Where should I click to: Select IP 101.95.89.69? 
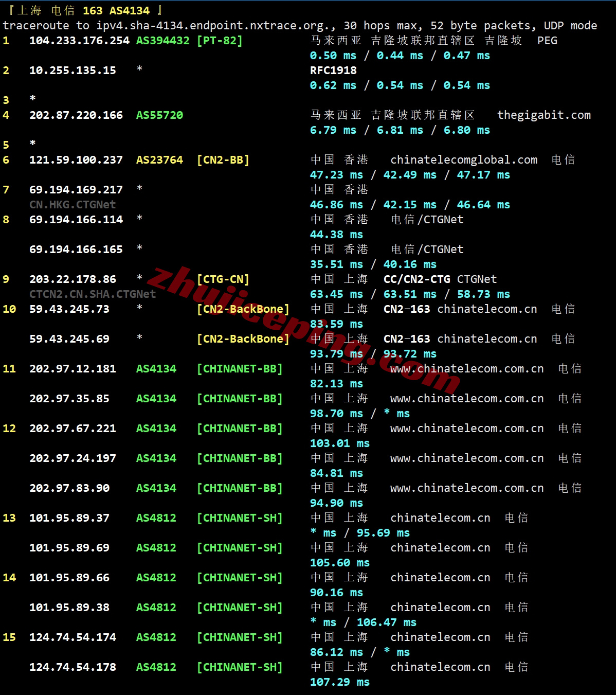(69, 548)
